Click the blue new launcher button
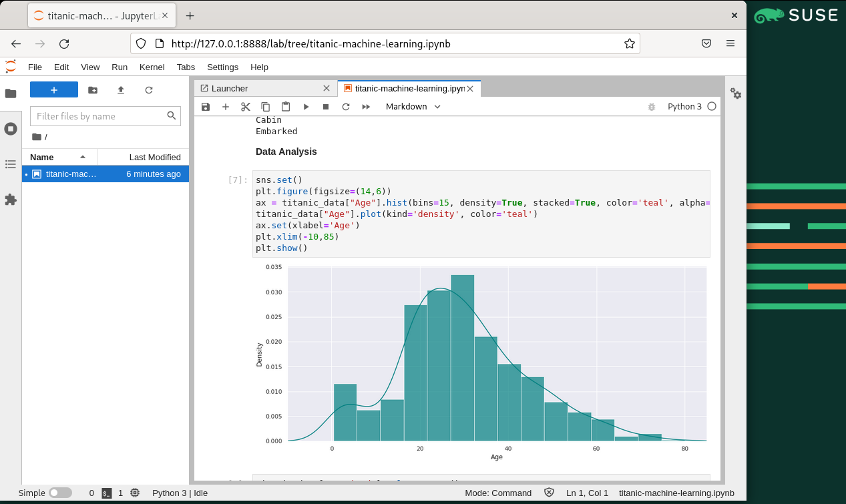 click(x=54, y=90)
